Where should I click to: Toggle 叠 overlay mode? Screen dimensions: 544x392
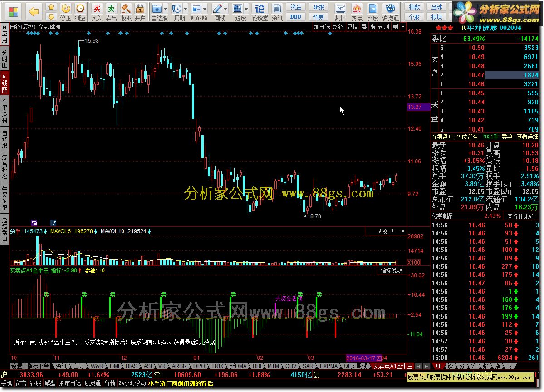tap(364, 27)
